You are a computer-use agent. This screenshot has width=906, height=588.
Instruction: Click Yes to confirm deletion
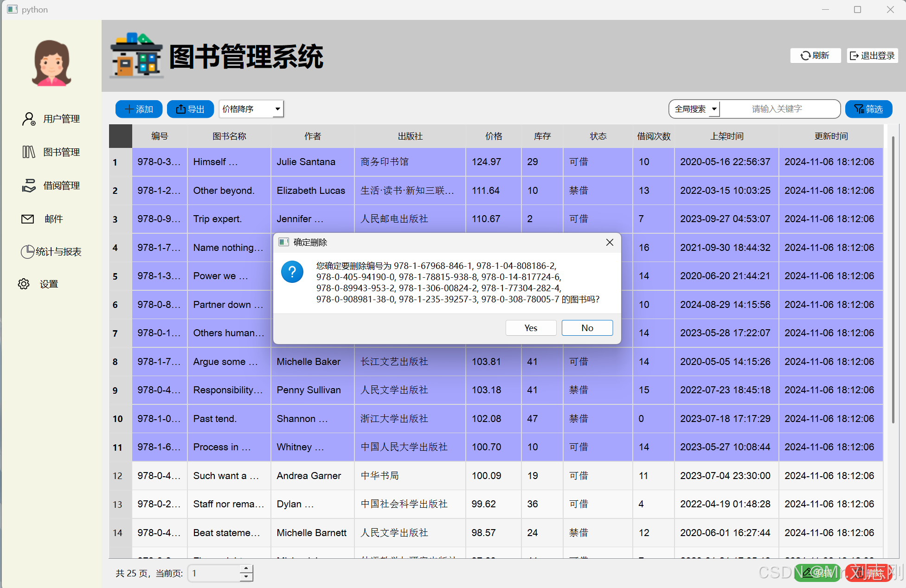click(x=531, y=328)
